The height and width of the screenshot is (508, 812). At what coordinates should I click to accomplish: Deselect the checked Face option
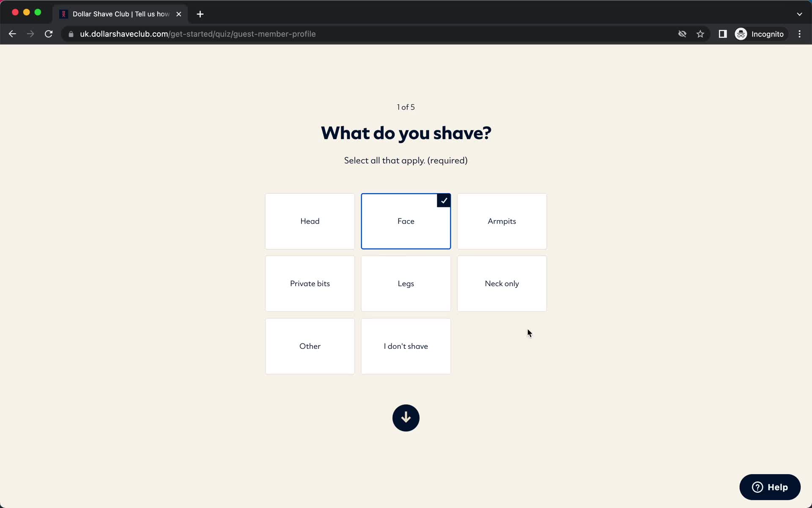406,221
